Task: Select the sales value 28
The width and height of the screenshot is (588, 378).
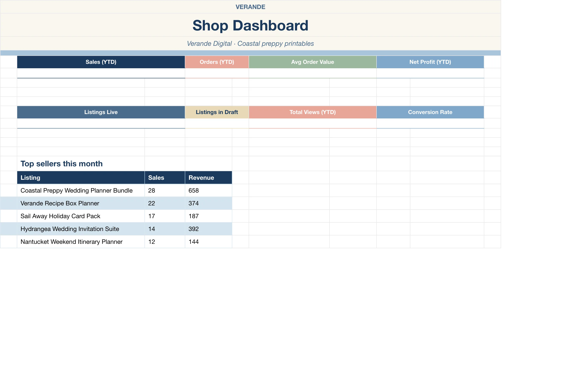Action: point(165,190)
